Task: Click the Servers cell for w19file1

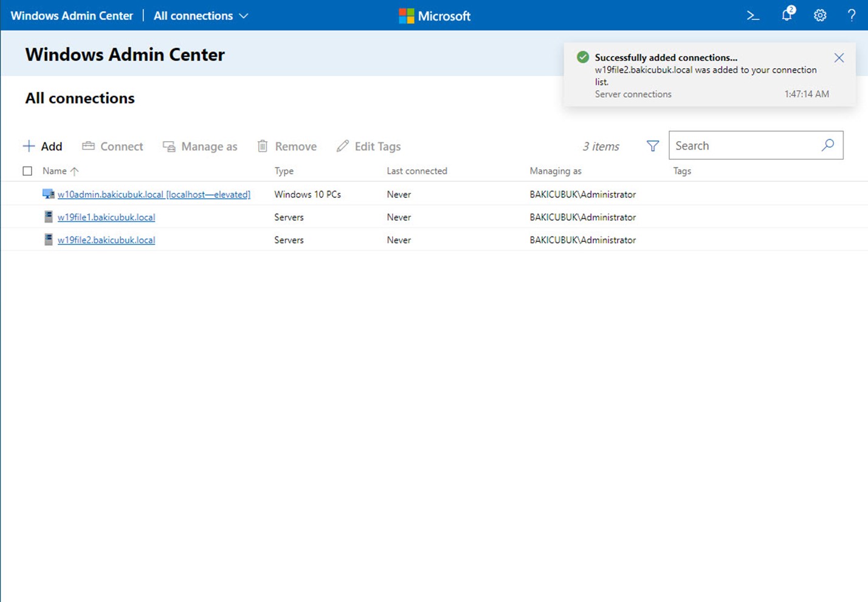Action: [289, 217]
